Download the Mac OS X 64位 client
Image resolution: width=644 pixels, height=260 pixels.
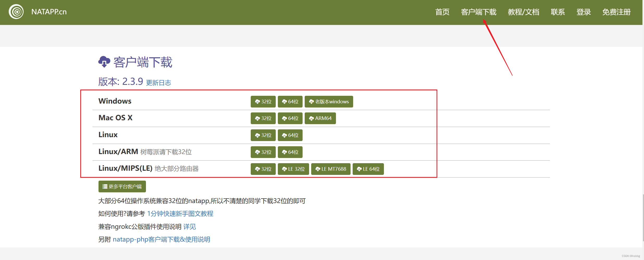pyautogui.click(x=290, y=118)
